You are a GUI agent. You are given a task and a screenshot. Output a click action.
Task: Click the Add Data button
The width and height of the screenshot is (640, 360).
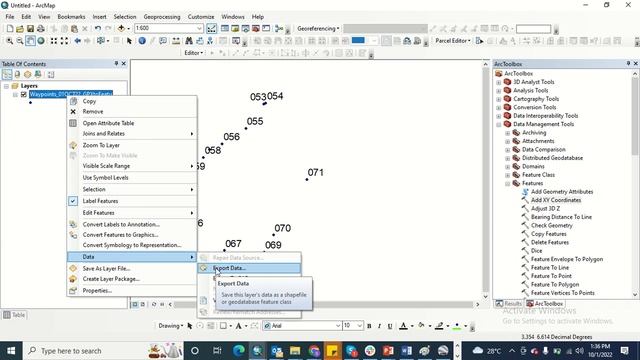coord(121,29)
